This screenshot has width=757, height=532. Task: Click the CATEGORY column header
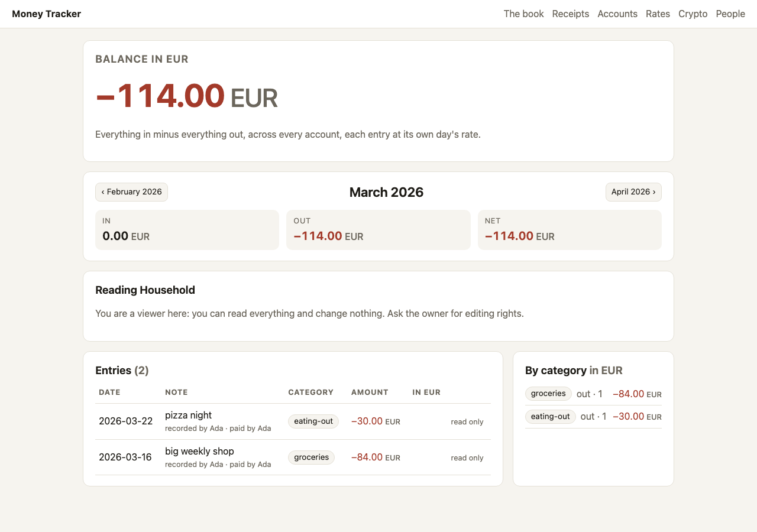coord(310,392)
